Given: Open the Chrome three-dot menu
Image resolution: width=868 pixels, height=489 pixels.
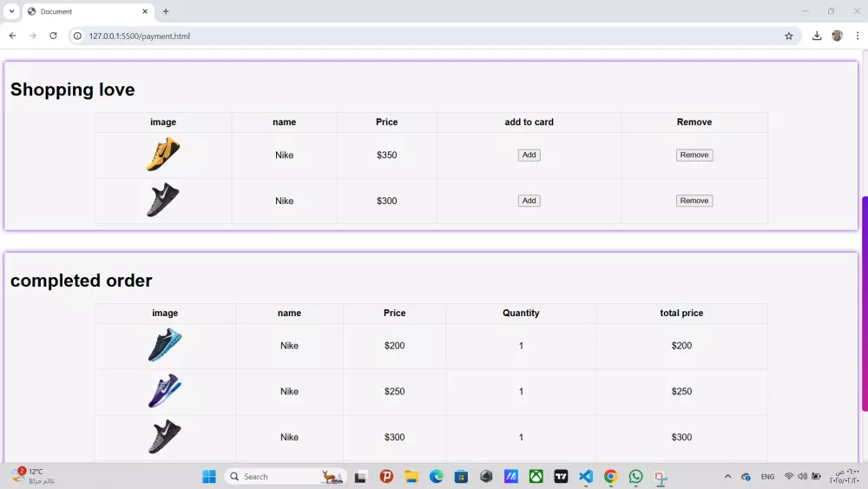Looking at the screenshot, I should coord(858,36).
